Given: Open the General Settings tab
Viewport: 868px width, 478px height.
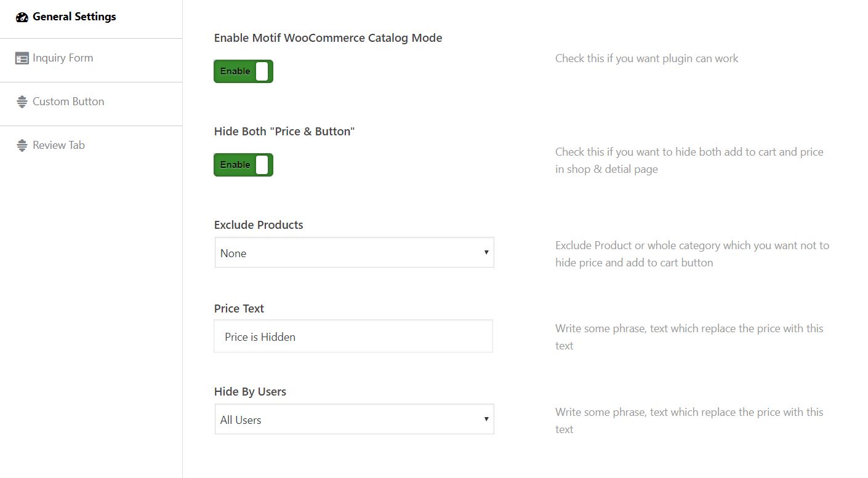Looking at the screenshot, I should point(74,17).
